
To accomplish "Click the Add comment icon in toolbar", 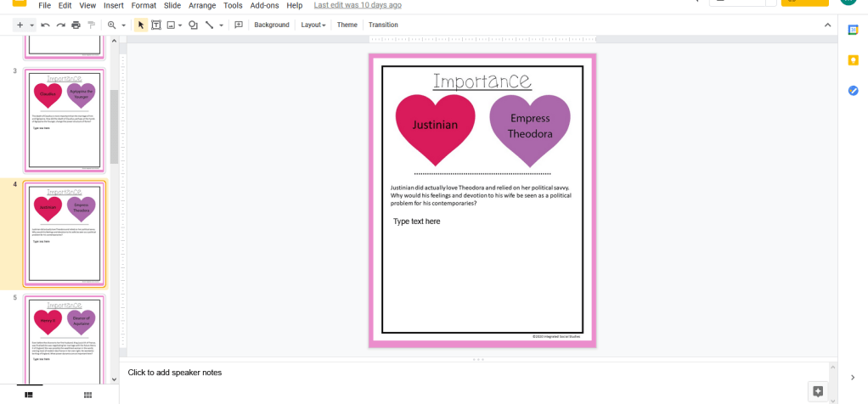I will [x=238, y=25].
